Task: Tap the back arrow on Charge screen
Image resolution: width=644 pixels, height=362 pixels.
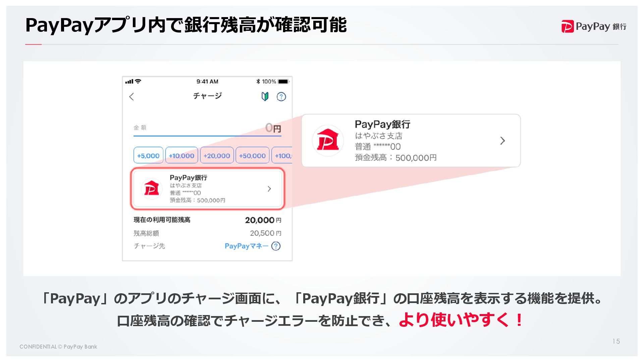Action: (131, 97)
